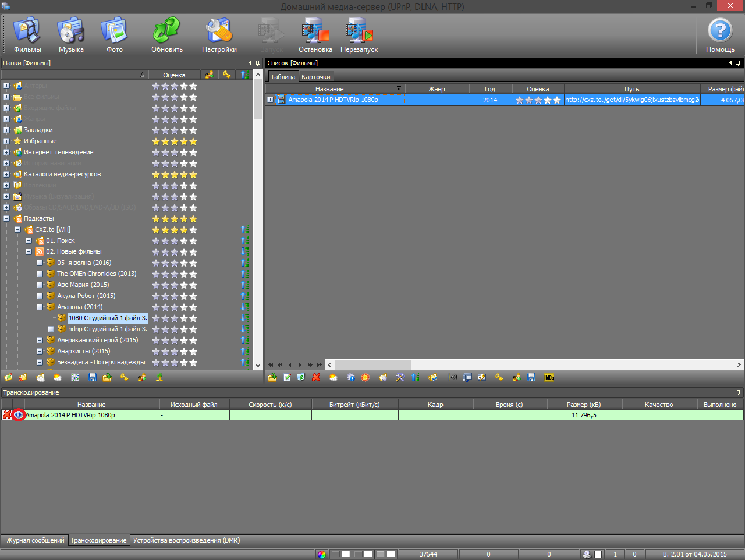745x560 pixels.
Task: Click the Музыка toolbar icon
Action: click(71, 35)
